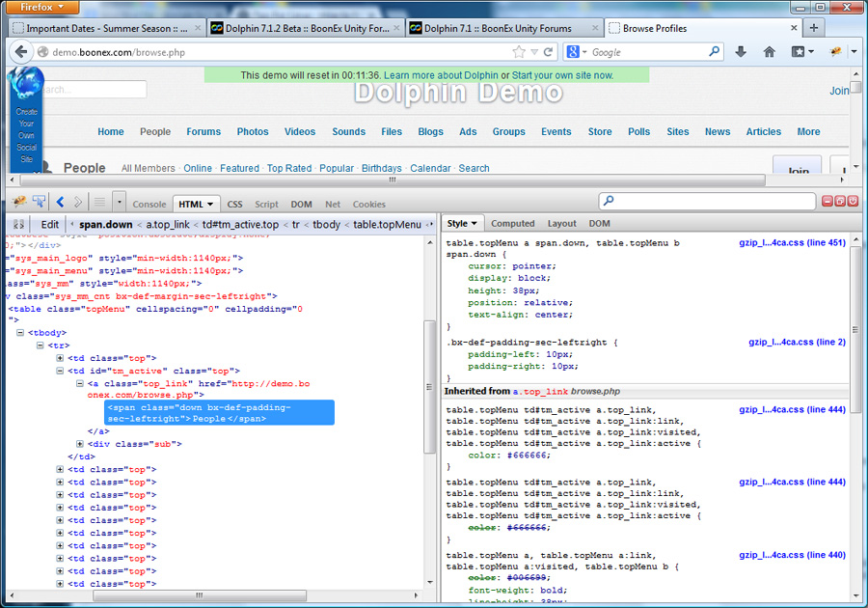Switch to the Net panel tab
This screenshot has height=608, width=868.
pyautogui.click(x=333, y=205)
